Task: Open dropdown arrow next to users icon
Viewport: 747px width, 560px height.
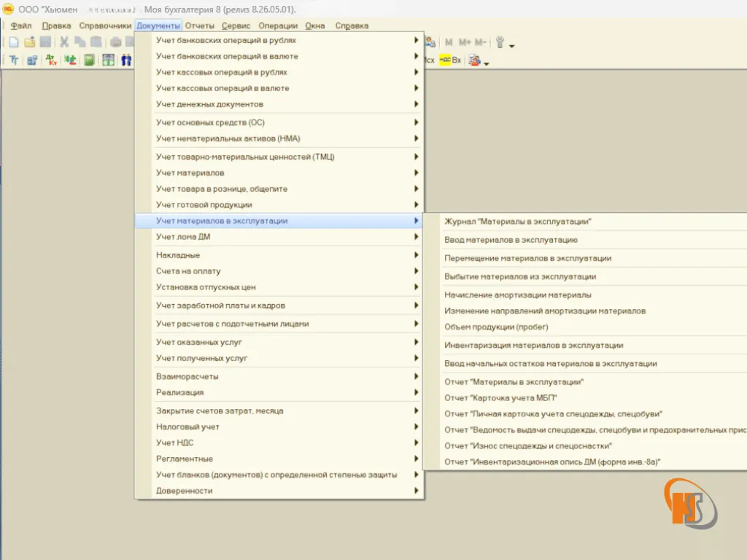Action: (x=487, y=64)
